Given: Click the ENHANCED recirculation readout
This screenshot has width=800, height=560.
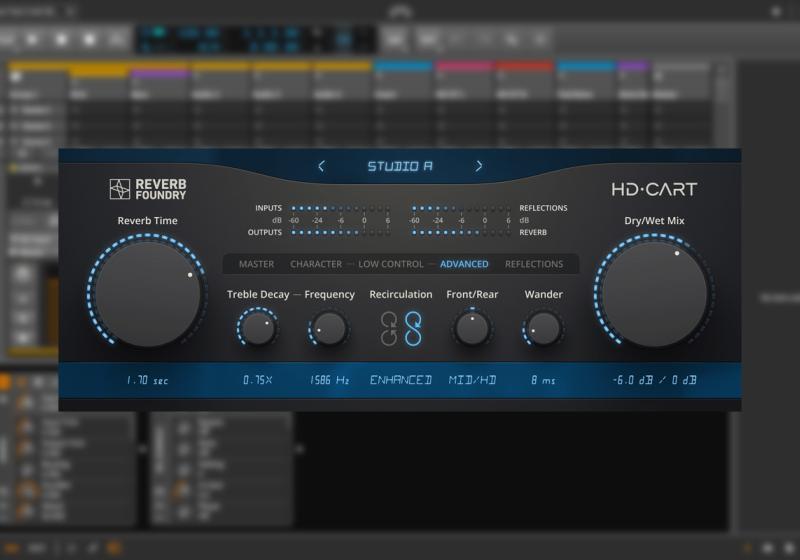Looking at the screenshot, I should (401, 380).
